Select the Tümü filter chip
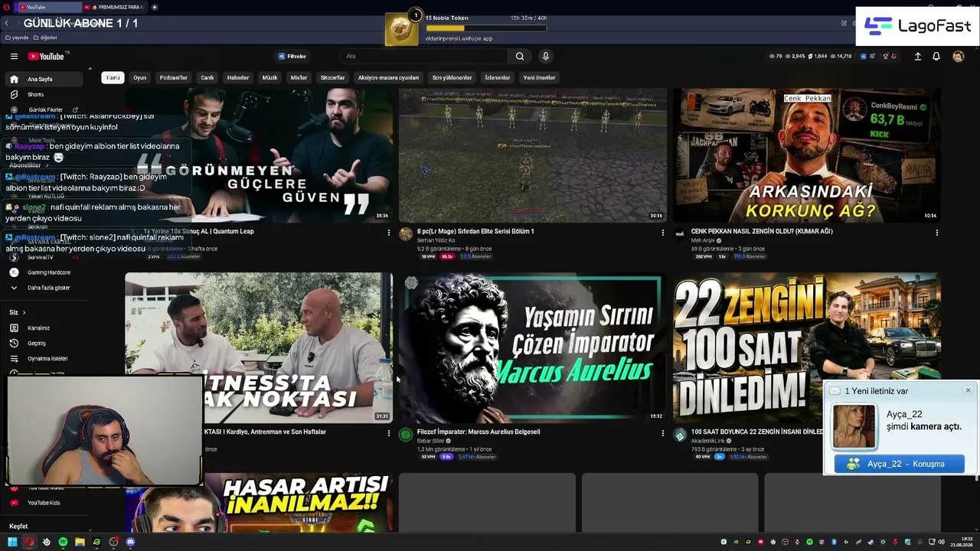This screenshot has height=551, width=980. (113, 77)
